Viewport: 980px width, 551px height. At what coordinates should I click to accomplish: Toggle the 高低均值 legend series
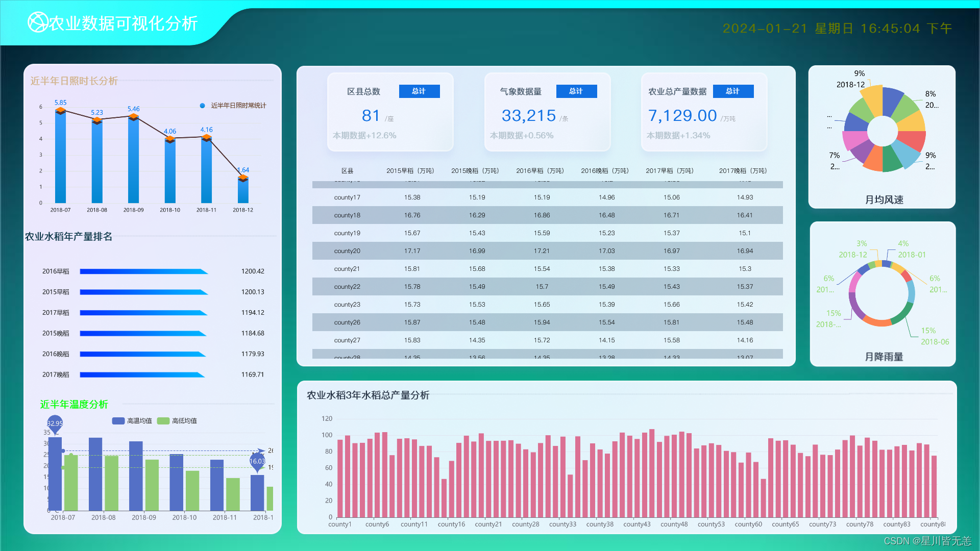[x=177, y=421]
